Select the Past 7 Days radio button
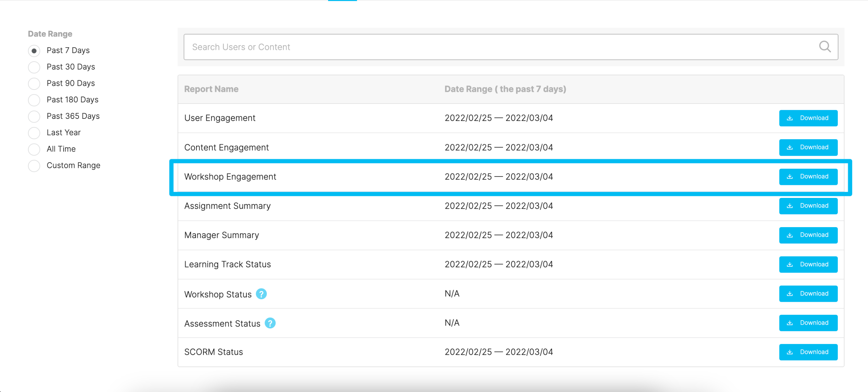Image resolution: width=868 pixels, height=392 pixels. pyautogui.click(x=34, y=51)
